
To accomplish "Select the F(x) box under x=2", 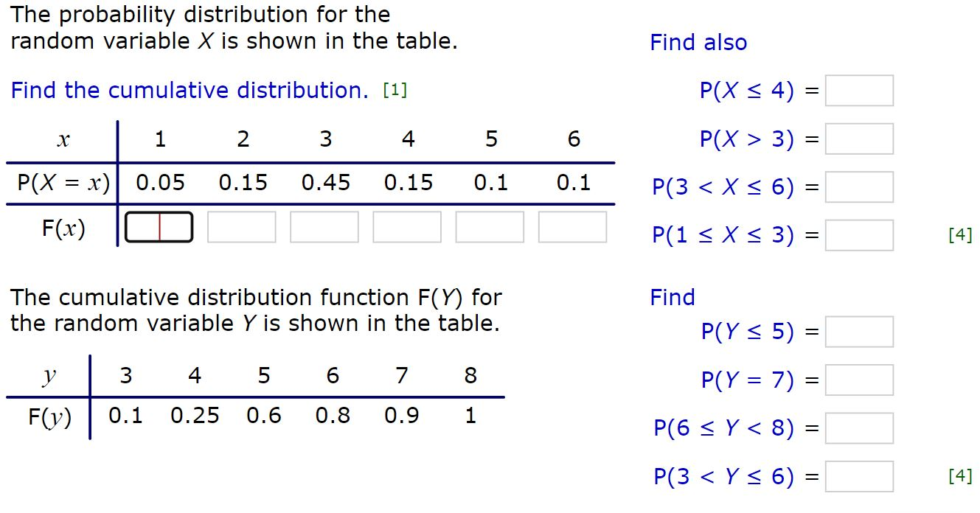I will pos(242,227).
